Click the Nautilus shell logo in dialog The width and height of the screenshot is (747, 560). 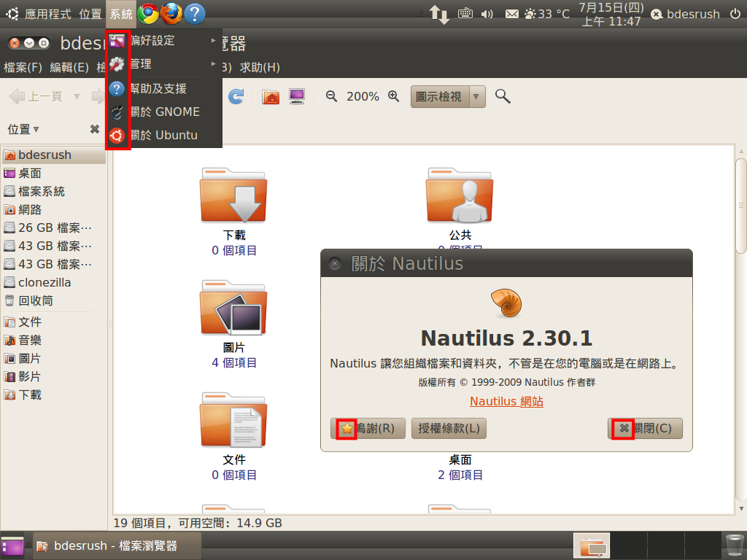point(506,303)
